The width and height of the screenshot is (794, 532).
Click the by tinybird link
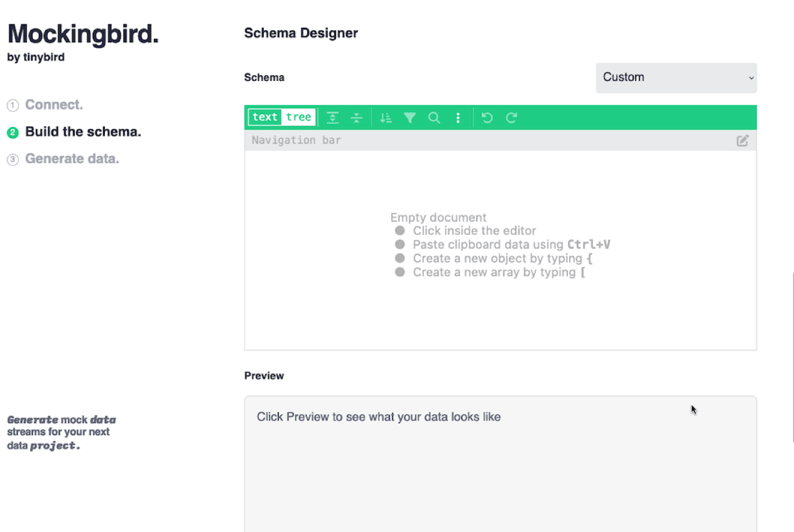point(36,57)
